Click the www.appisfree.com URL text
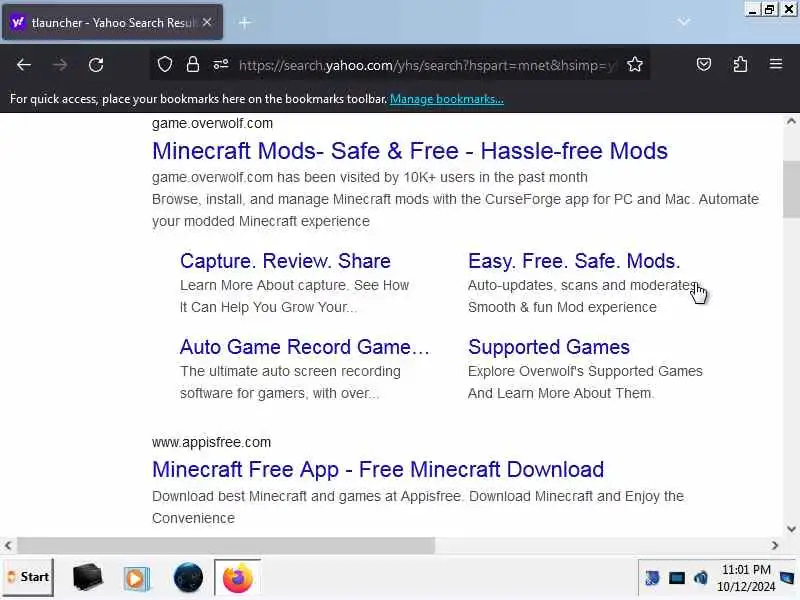This screenshot has height=600, width=800. coord(211,442)
